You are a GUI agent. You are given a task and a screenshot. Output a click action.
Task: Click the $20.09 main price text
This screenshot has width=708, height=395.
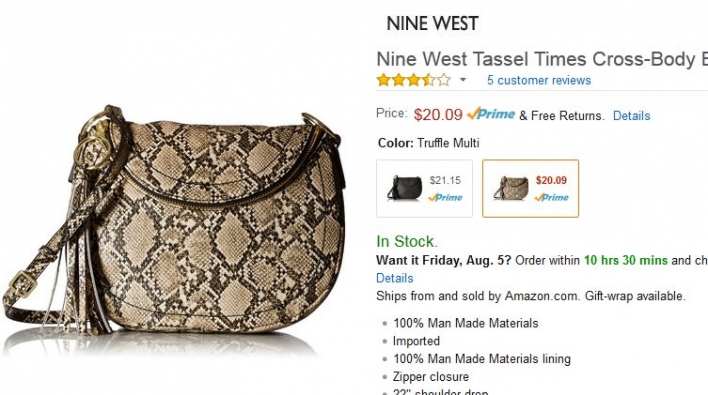[x=438, y=115]
